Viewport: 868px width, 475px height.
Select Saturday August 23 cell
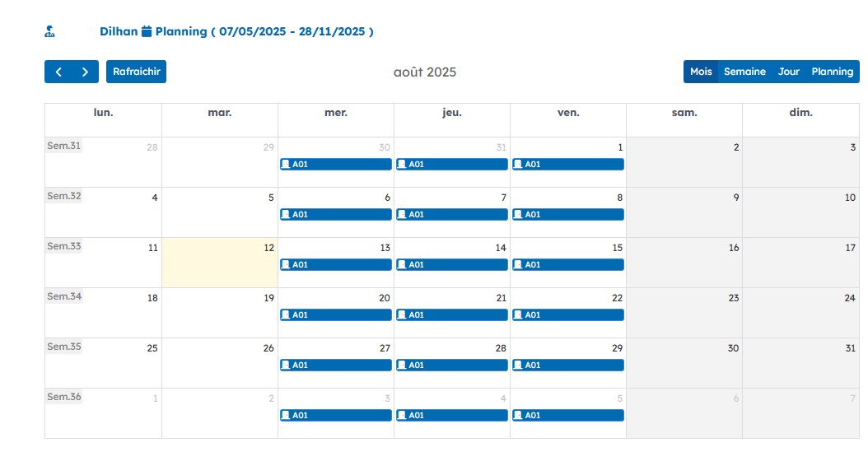click(x=684, y=317)
